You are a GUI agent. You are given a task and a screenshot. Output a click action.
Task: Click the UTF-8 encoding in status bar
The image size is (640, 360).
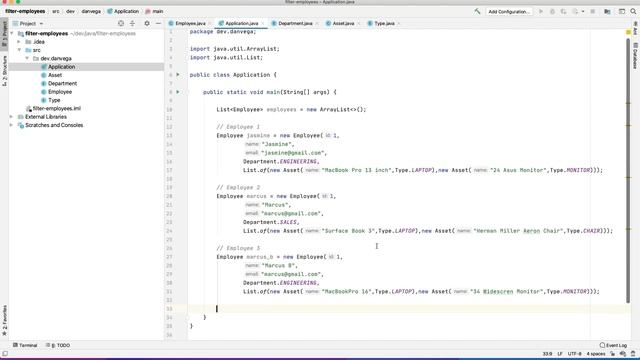click(574, 354)
